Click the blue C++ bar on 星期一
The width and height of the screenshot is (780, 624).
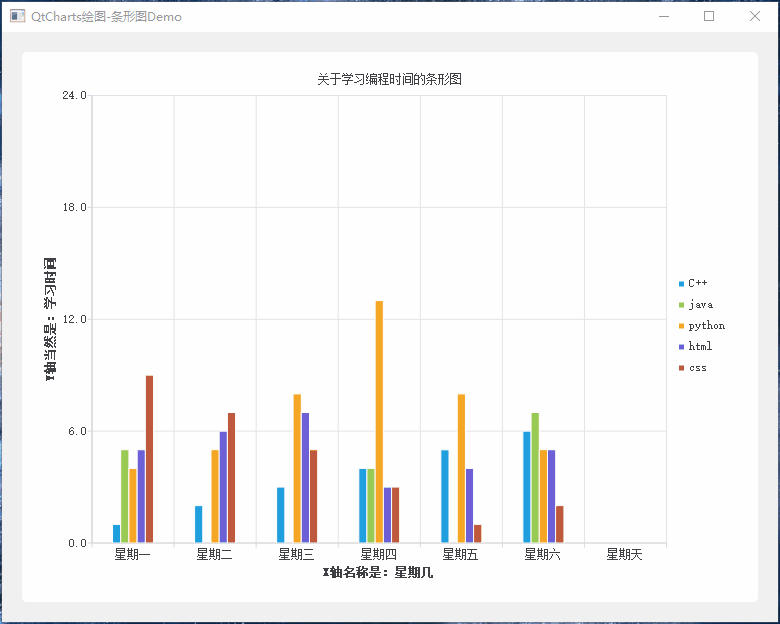pos(116,533)
